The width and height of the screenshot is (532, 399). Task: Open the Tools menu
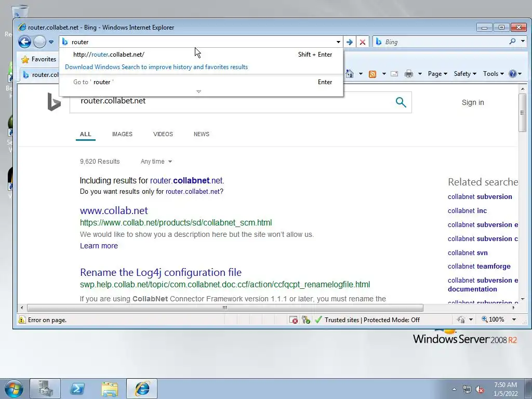(494, 74)
